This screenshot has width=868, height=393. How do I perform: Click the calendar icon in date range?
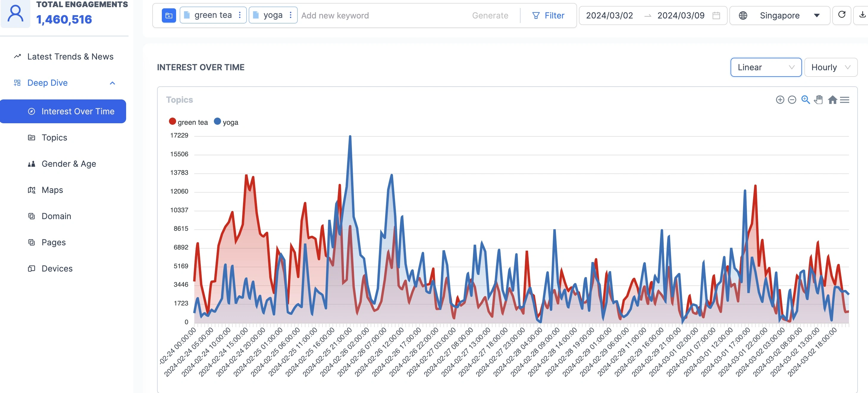(x=716, y=15)
